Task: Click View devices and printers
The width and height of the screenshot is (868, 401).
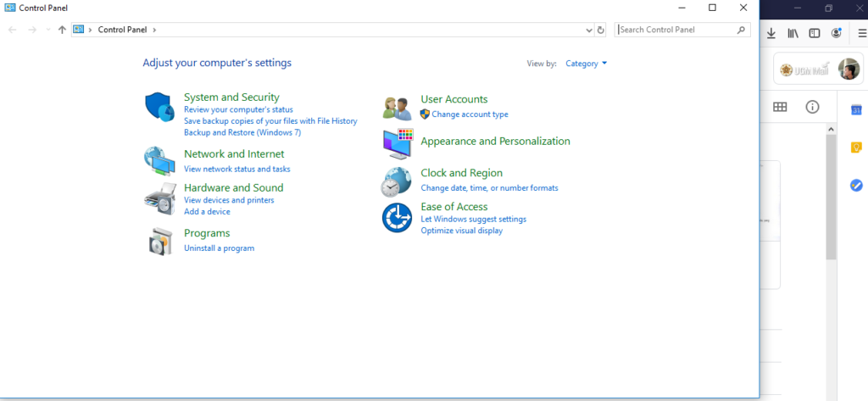Action: (x=229, y=200)
